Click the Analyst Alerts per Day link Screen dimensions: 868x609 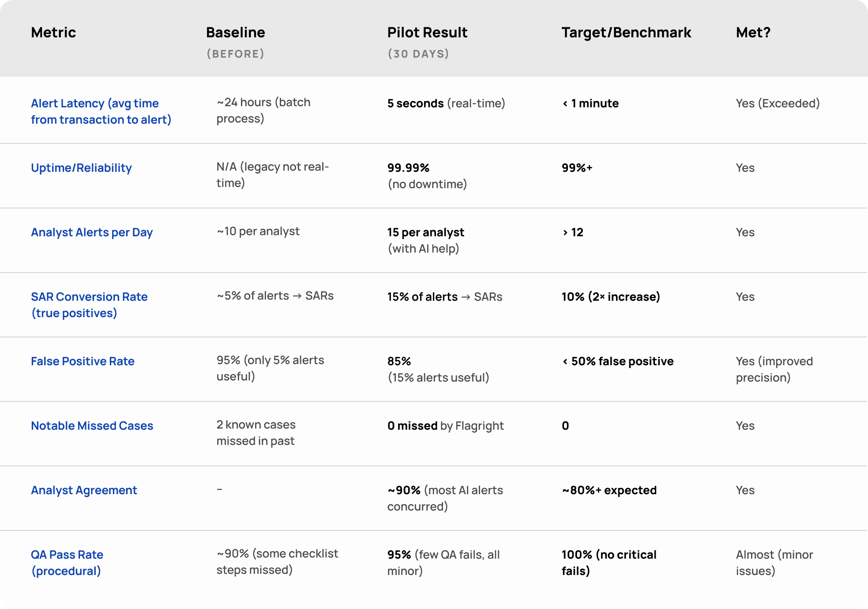coord(92,232)
